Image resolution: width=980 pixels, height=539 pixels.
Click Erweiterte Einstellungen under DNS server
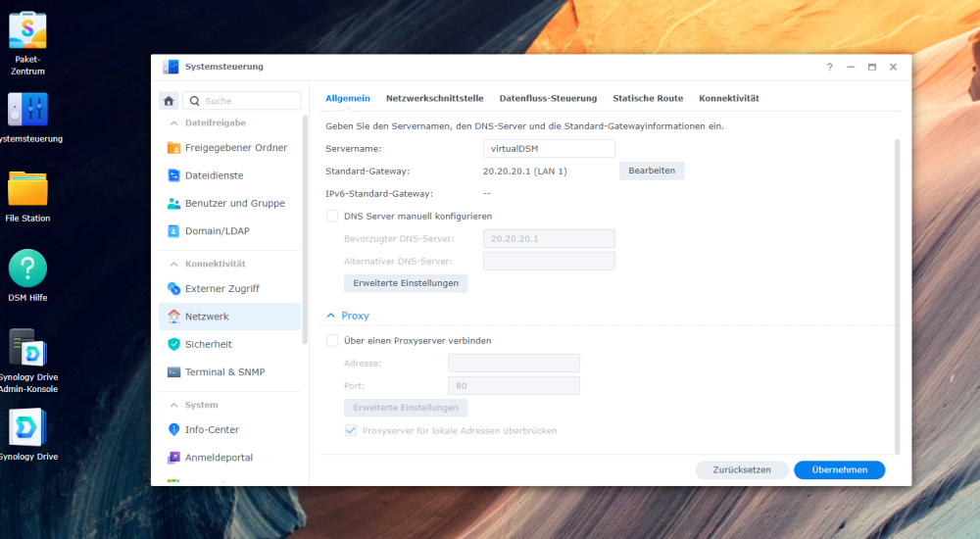coord(406,283)
